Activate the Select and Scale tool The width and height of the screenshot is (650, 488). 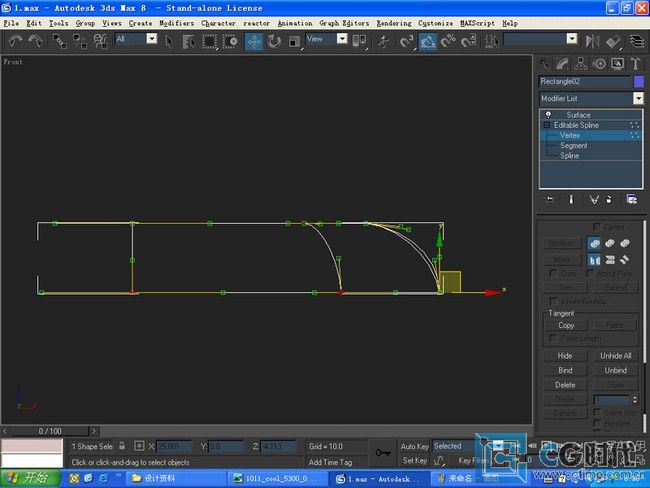(294, 41)
